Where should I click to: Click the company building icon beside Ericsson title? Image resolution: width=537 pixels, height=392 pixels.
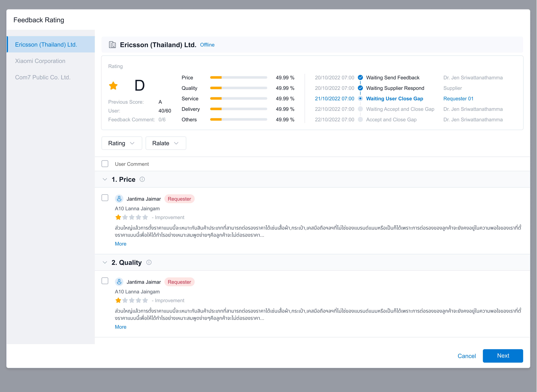pyautogui.click(x=112, y=45)
